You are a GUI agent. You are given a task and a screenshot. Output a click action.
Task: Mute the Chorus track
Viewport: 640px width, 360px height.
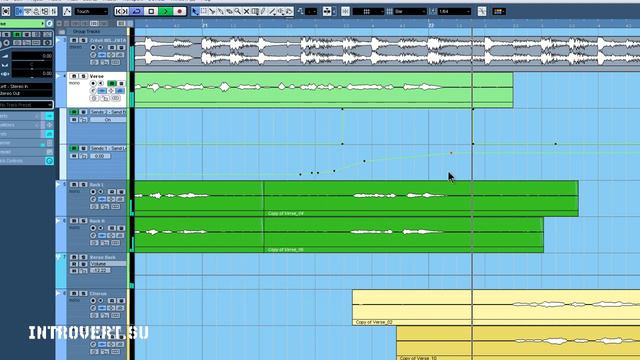click(73, 293)
